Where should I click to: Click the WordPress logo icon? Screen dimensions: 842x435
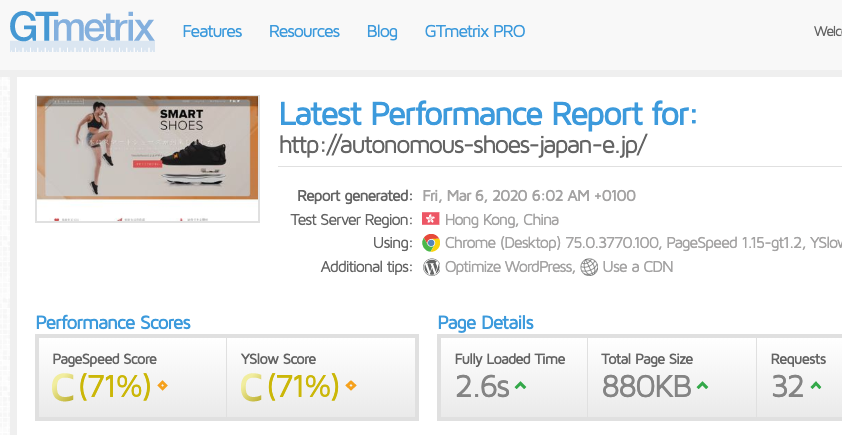(x=431, y=267)
